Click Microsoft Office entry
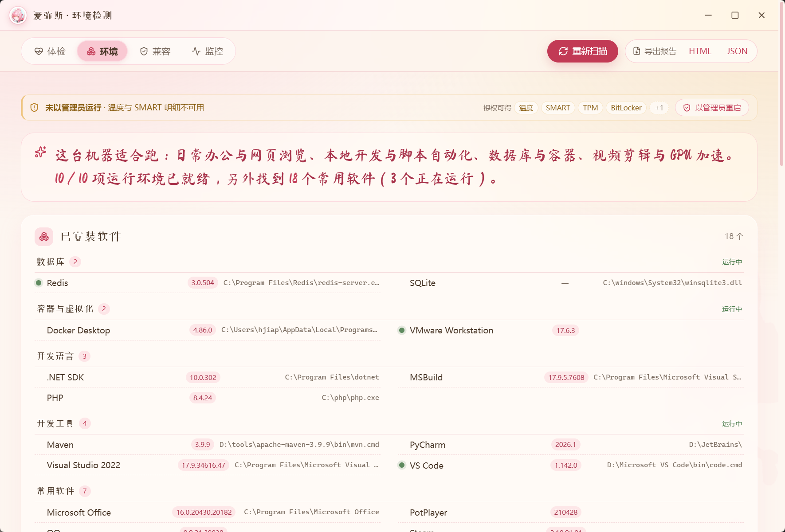 (79, 512)
